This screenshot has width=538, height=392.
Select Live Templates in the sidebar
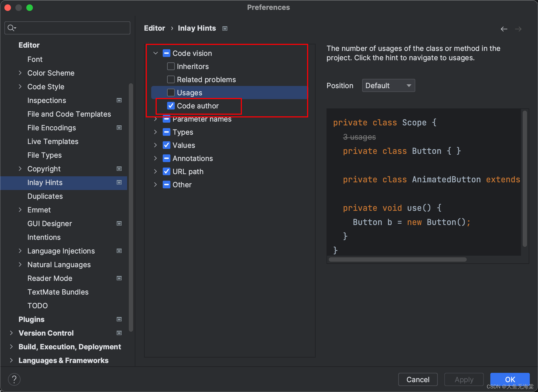(x=53, y=141)
